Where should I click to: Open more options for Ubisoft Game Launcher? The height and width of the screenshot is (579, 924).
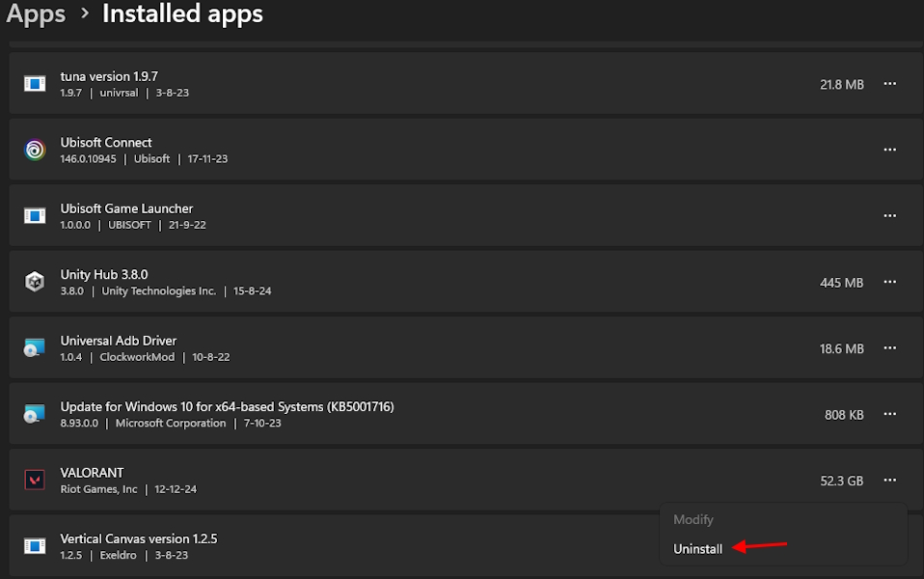pyautogui.click(x=889, y=215)
